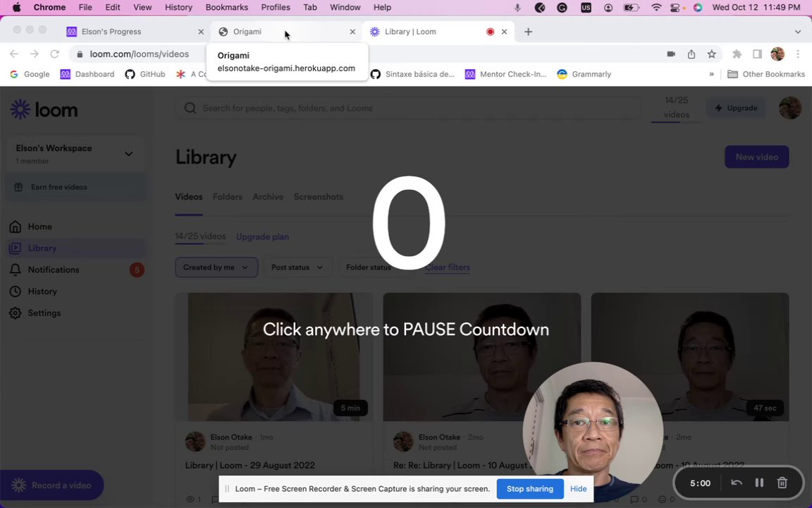Click the Earn free videos gift item
812x508 pixels.
[76, 187]
